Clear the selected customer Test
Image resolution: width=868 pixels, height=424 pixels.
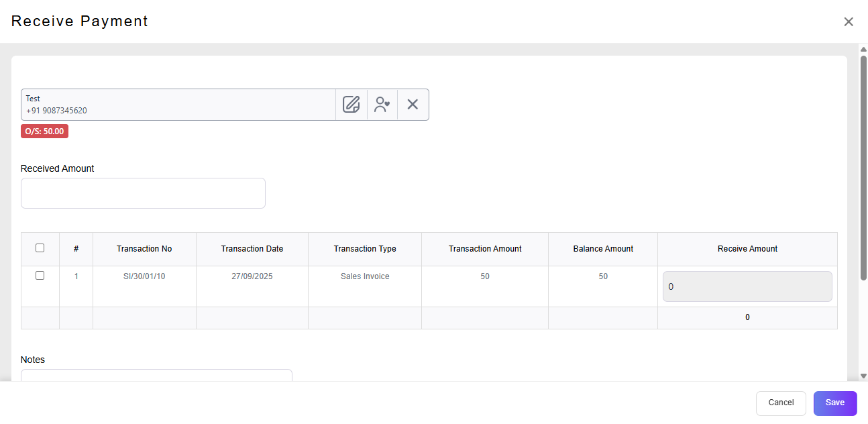click(413, 105)
